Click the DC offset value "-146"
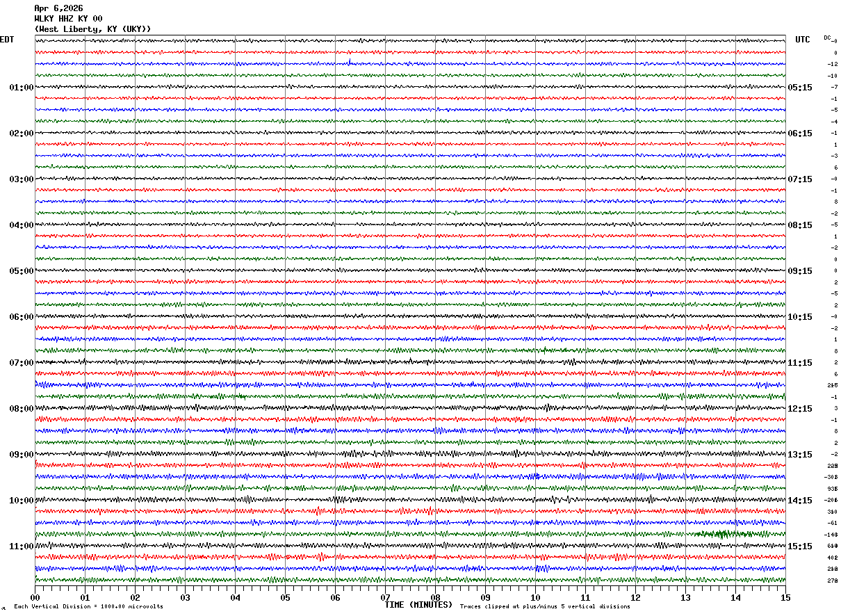 point(831,535)
